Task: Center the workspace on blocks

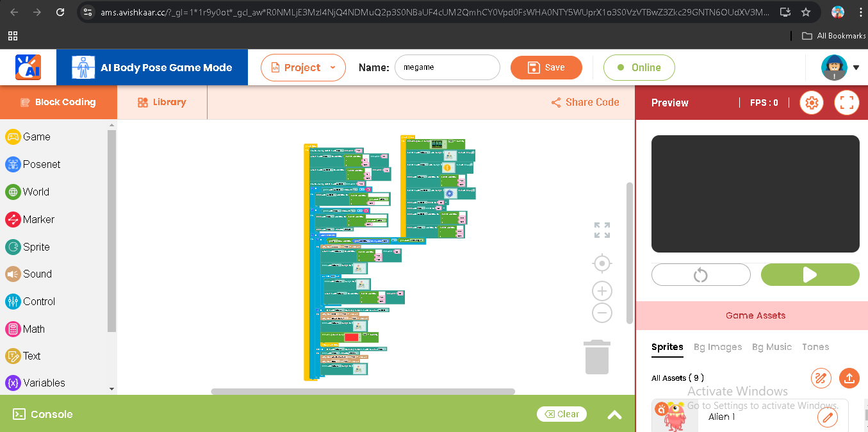Action: [x=602, y=263]
